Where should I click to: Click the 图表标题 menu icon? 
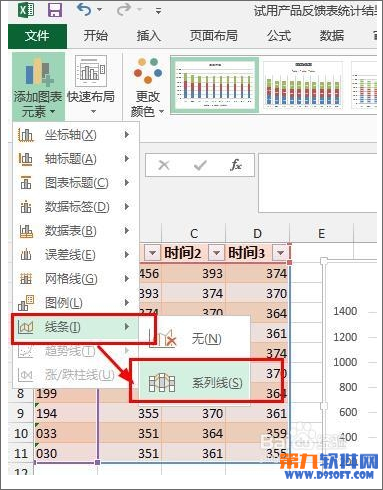pyautogui.click(x=26, y=183)
